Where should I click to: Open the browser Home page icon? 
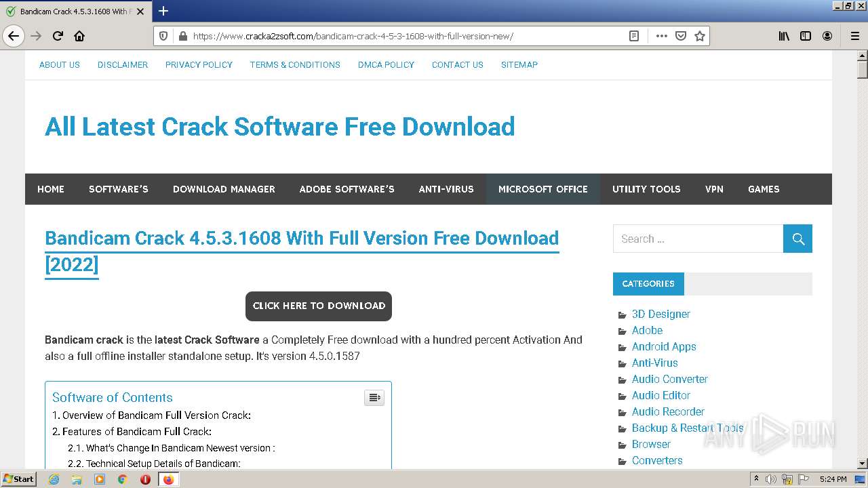click(x=79, y=36)
